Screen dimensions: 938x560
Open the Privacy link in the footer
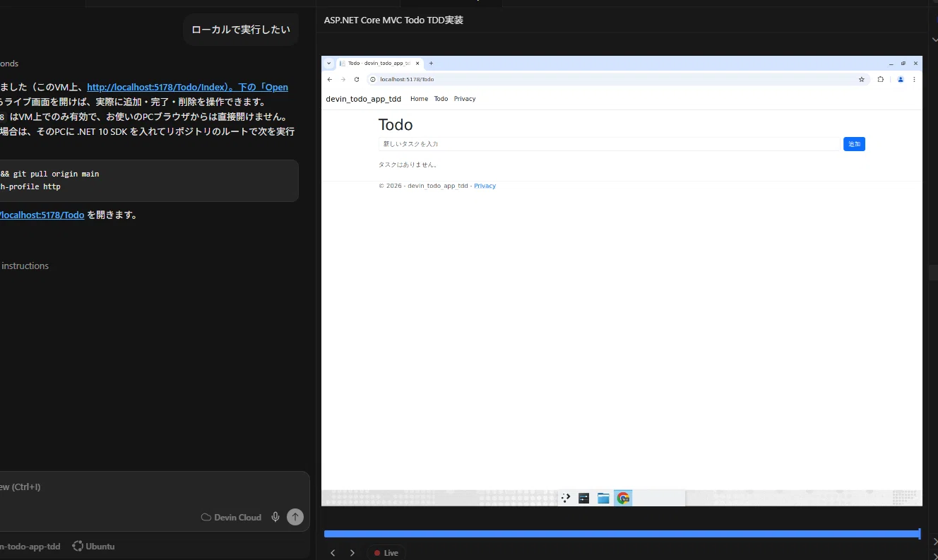(x=485, y=186)
